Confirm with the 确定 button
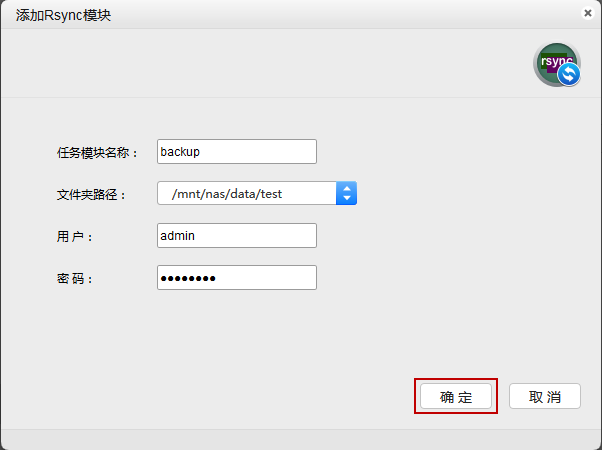602x450 pixels. [456, 396]
